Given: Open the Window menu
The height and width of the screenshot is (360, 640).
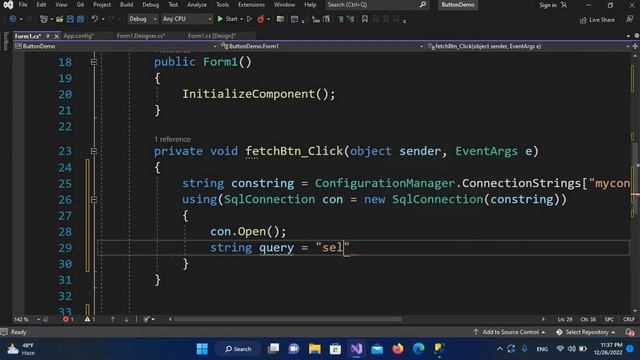Looking at the screenshot, I should click(x=284, y=5).
